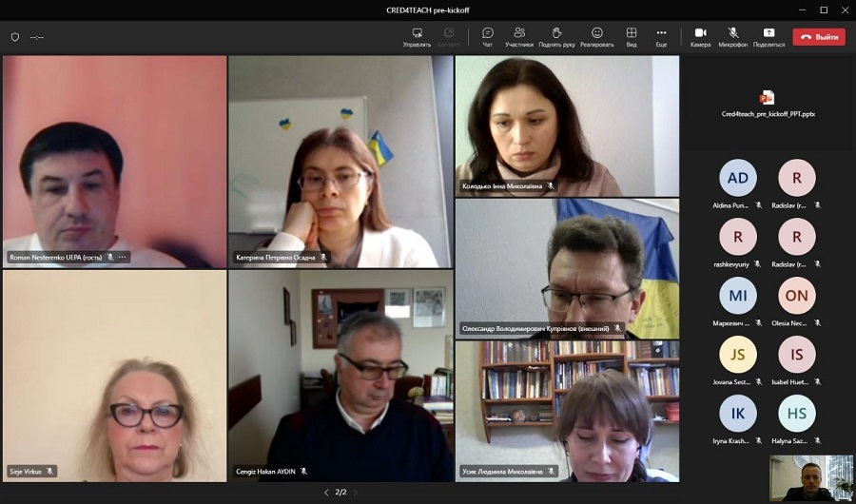Select Cengiz Hakan AYDIN video tile
The width and height of the screenshot is (856, 504).
coord(340,377)
